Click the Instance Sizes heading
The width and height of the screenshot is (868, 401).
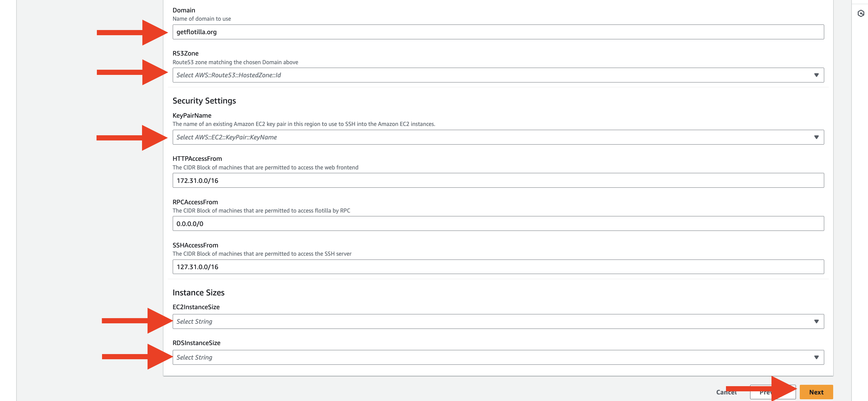pos(199,293)
